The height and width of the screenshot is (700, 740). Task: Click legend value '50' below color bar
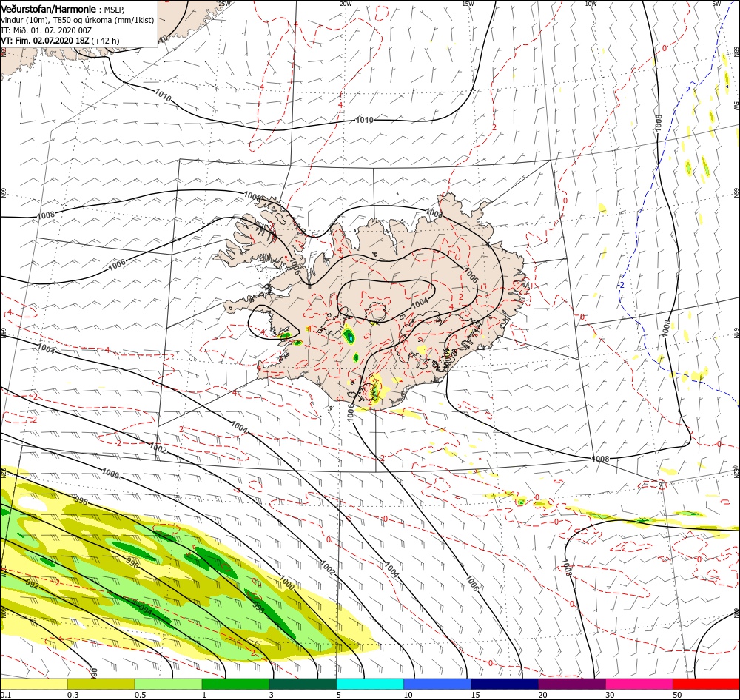[677, 695]
